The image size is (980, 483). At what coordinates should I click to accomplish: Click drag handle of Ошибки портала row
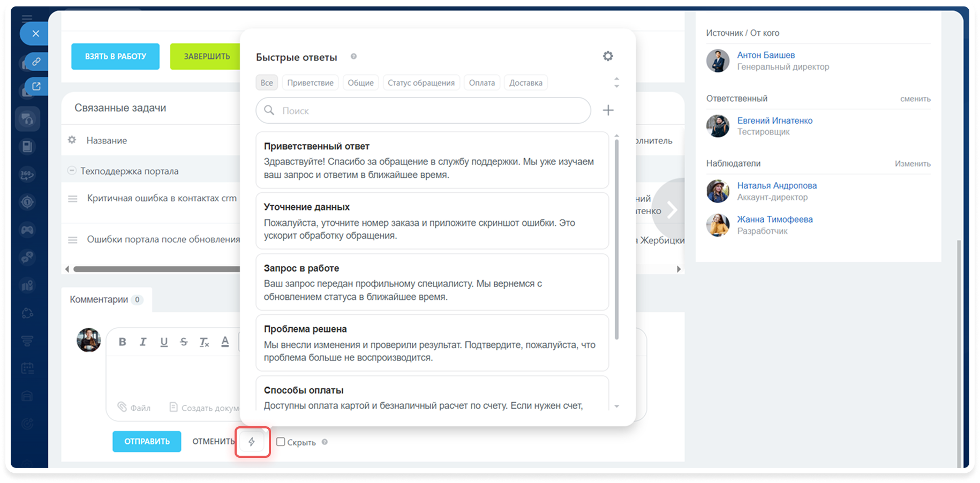coord(73,240)
